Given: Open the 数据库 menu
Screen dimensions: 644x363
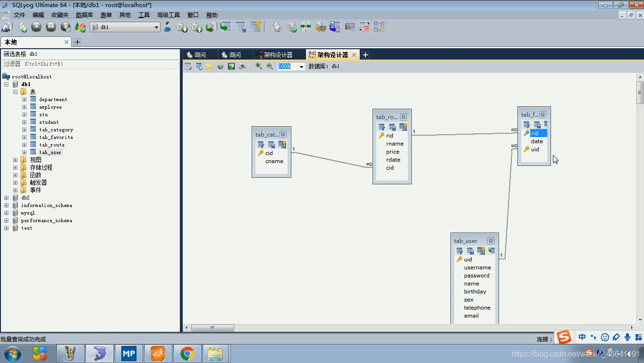Looking at the screenshot, I should point(85,15).
